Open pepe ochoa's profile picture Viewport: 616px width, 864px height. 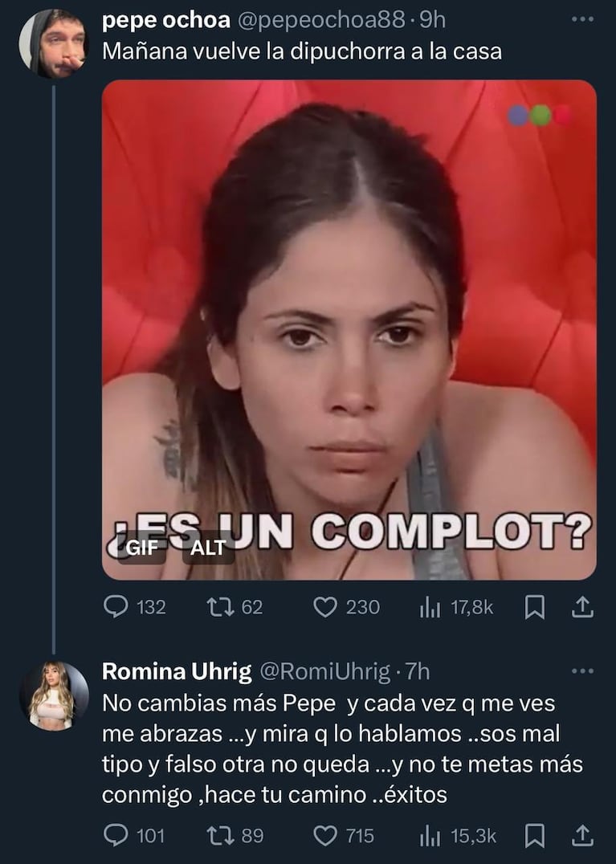(x=53, y=43)
